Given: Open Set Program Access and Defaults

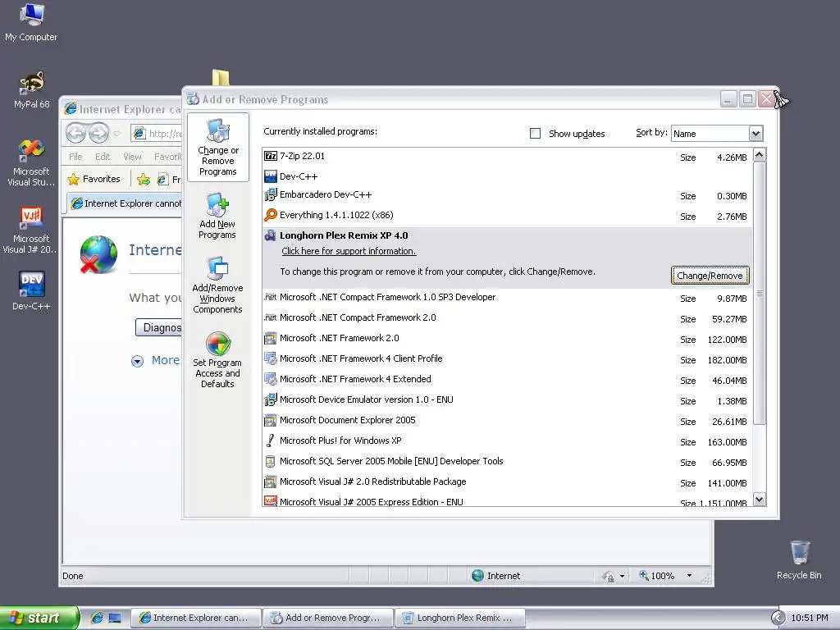Looking at the screenshot, I should coord(217,359).
